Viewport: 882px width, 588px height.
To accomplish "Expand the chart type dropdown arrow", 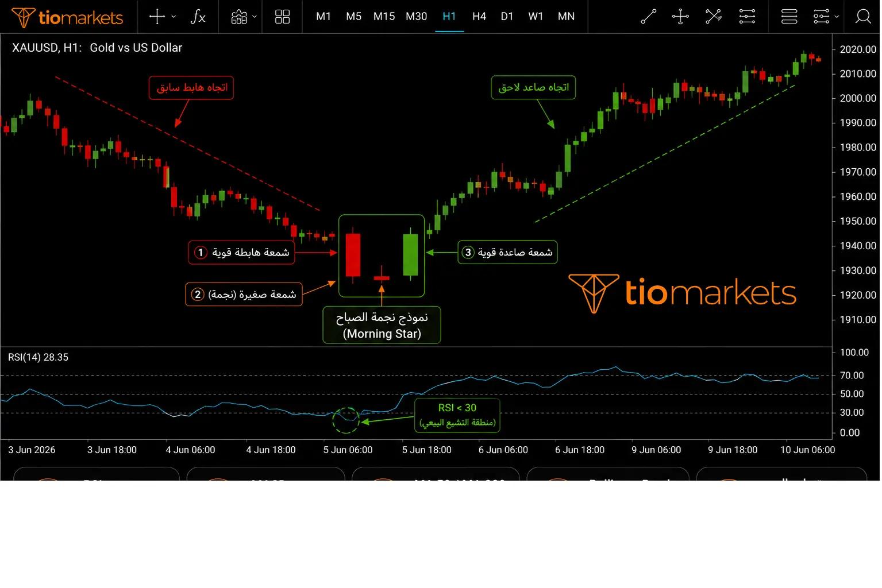I will (x=255, y=17).
